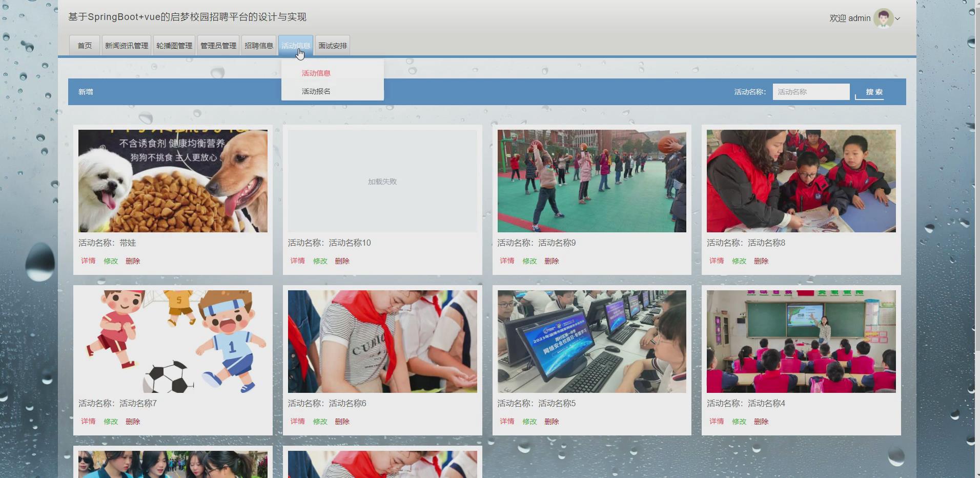Click 修改 for 活动名称10
Viewport: 980px width, 478px height.
pyautogui.click(x=320, y=261)
